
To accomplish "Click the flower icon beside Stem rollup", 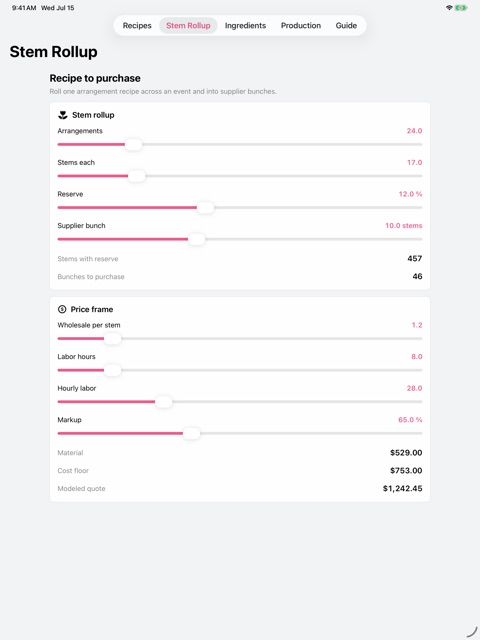I will pyautogui.click(x=62, y=115).
